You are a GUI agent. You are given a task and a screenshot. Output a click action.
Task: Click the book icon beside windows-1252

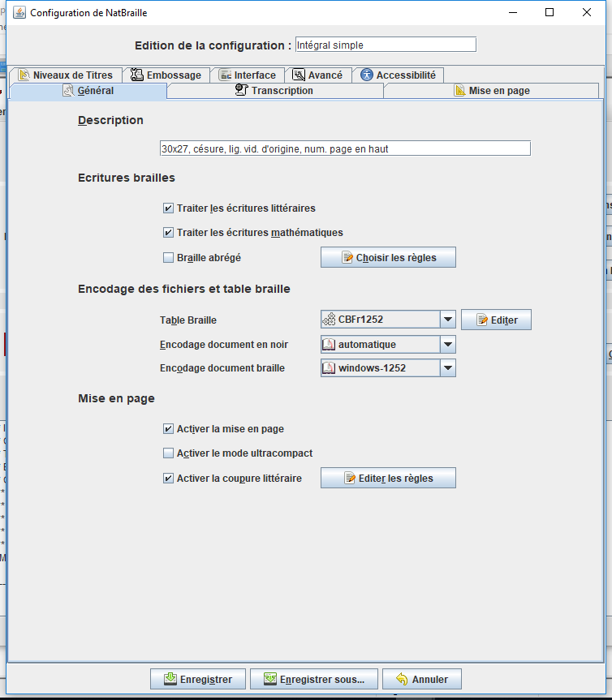tap(329, 368)
